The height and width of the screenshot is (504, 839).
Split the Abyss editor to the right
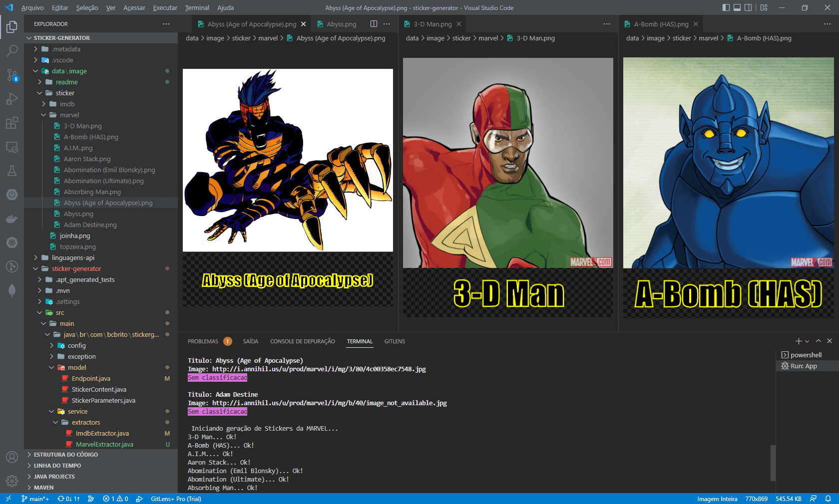374,24
